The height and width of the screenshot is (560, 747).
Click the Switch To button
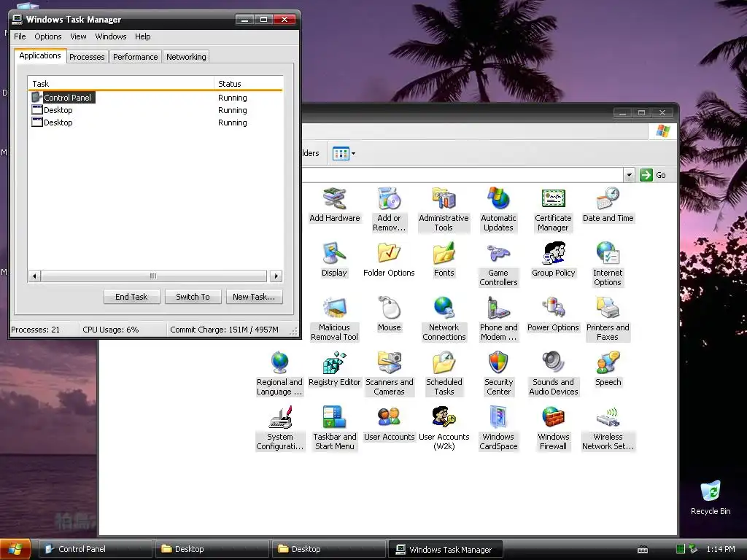click(193, 297)
